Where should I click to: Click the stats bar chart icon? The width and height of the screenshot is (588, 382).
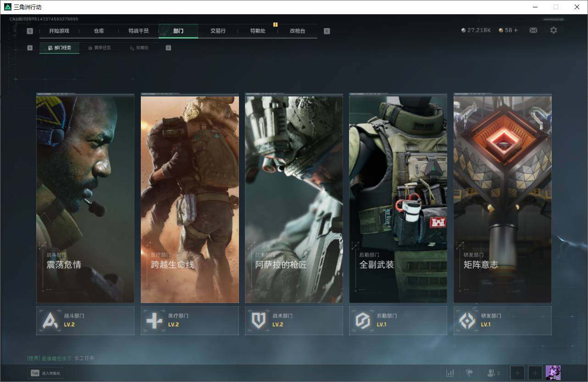(x=450, y=373)
